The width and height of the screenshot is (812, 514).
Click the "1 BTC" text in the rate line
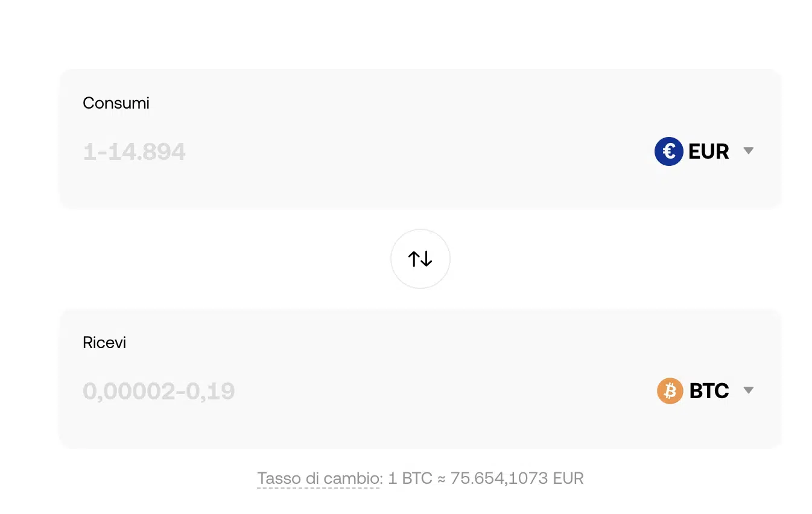[x=410, y=479]
